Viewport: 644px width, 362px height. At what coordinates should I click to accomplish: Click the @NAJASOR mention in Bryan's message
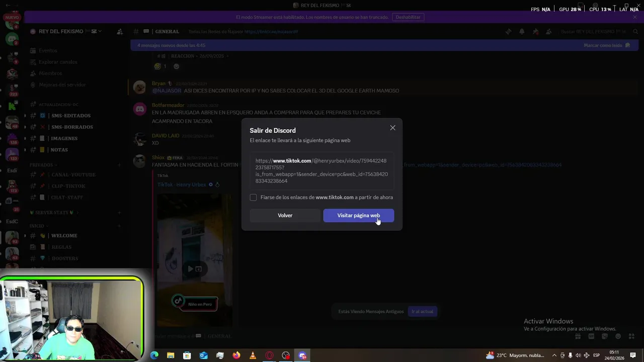167,91
